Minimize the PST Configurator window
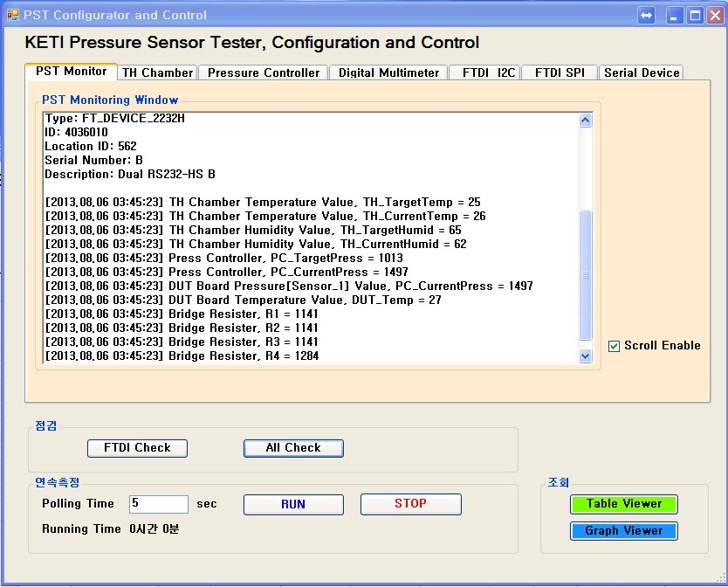The height and width of the screenshot is (587, 728). [674, 16]
